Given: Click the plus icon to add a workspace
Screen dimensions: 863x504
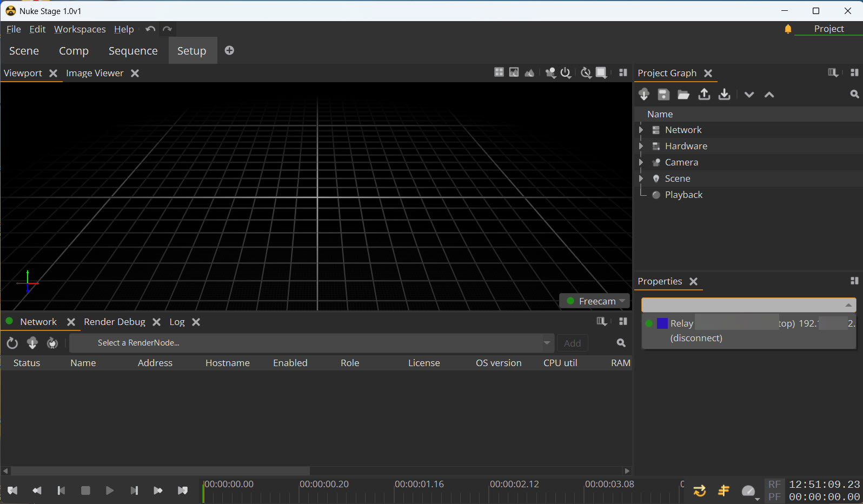Looking at the screenshot, I should [x=229, y=50].
